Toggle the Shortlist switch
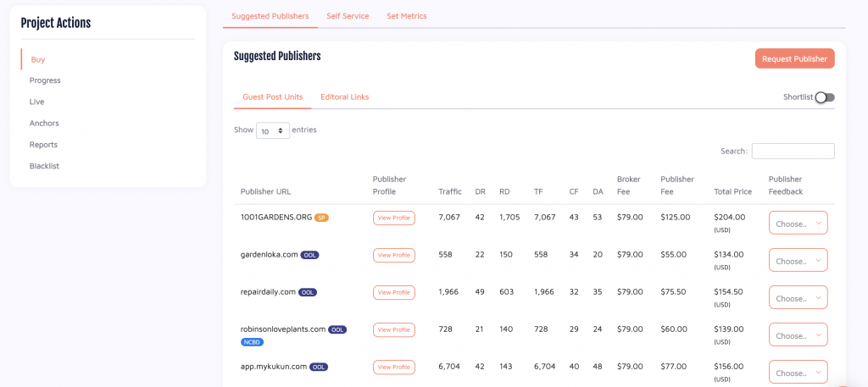Viewport: 868px width, 387px height. pos(825,97)
